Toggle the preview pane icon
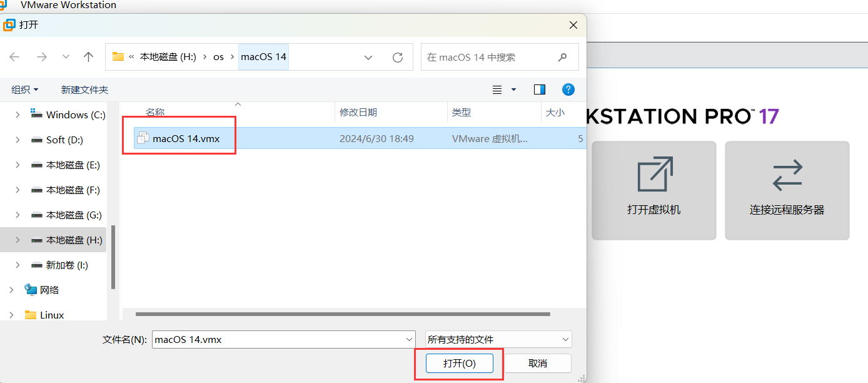 coord(539,89)
